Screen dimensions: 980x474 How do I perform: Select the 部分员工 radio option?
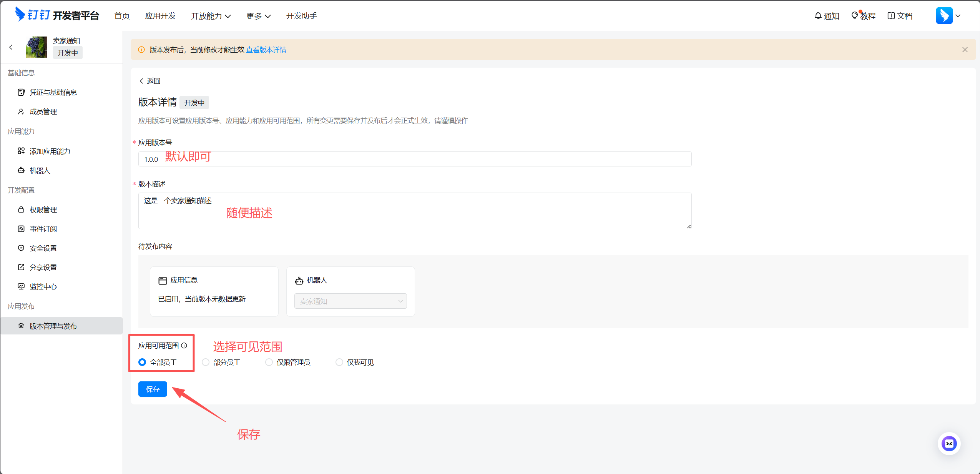tap(206, 362)
